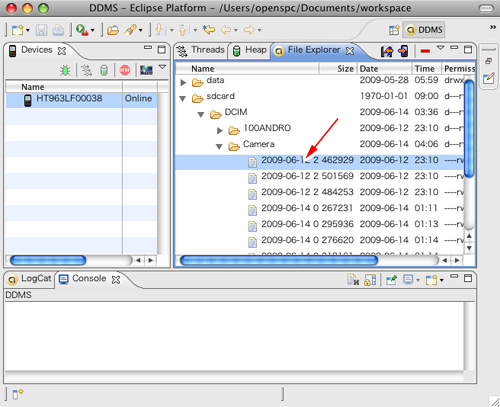
Task: Collapse the sdcard folder
Action: click(x=183, y=99)
